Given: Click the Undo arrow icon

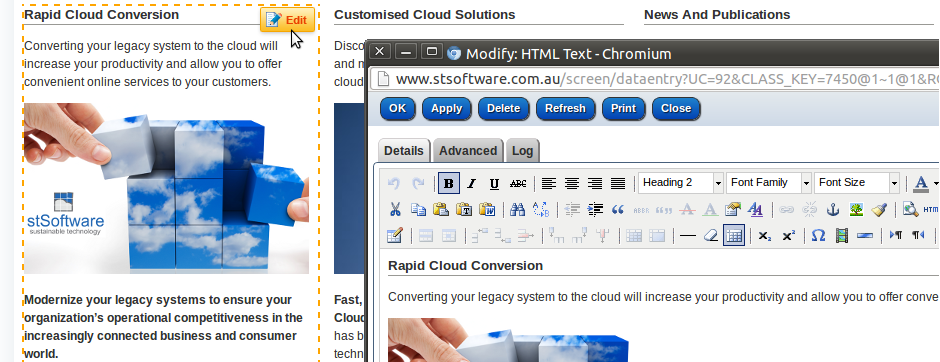Looking at the screenshot, I should (x=394, y=183).
